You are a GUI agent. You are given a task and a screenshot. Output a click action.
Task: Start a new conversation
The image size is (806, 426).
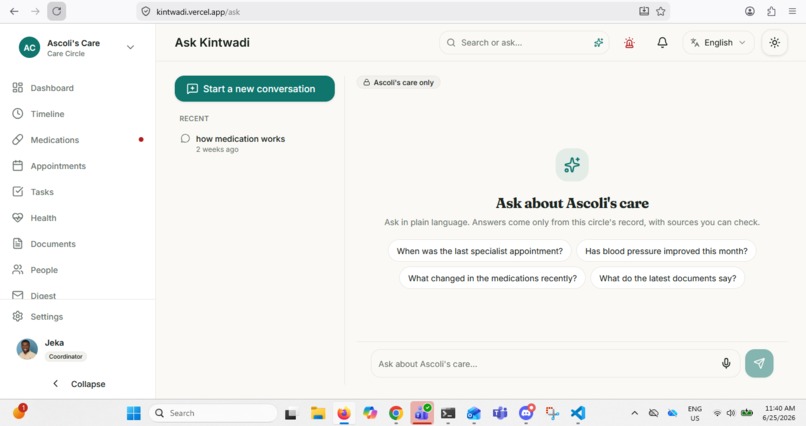[x=254, y=88]
